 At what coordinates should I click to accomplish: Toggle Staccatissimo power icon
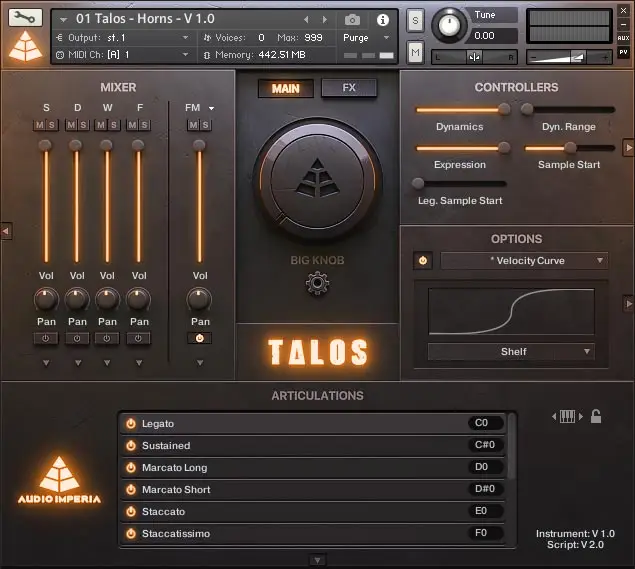coord(130,533)
